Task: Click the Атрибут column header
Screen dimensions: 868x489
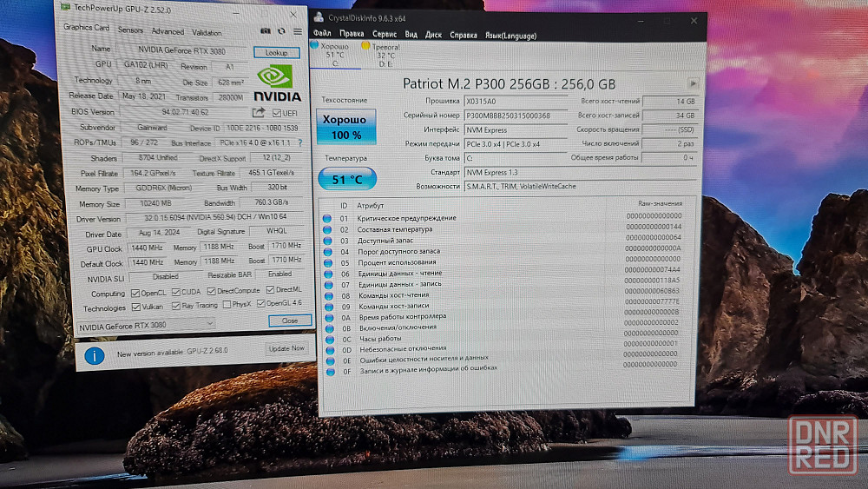Action: tap(371, 206)
